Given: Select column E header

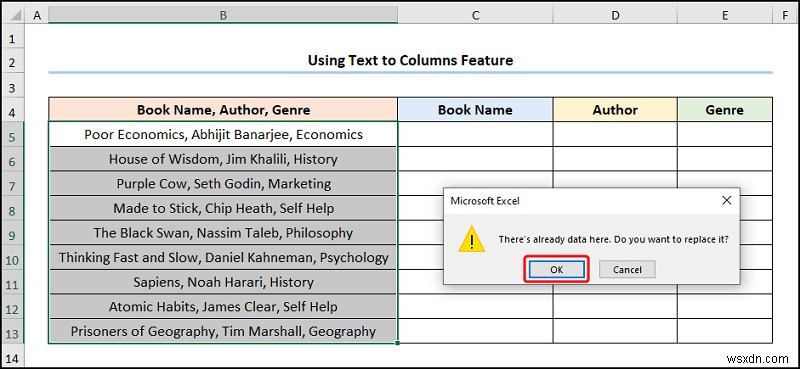Looking at the screenshot, I should [x=725, y=15].
